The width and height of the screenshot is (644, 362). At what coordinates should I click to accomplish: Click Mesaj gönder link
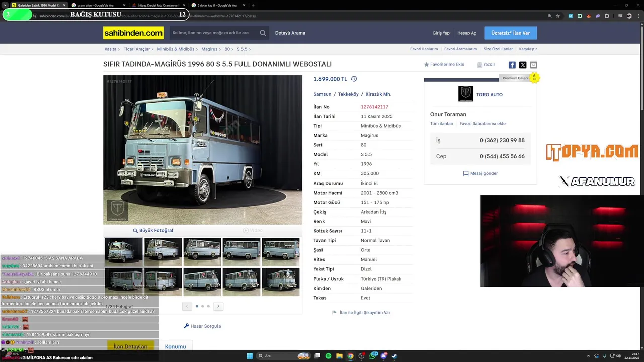pyautogui.click(x=480, y=173)
